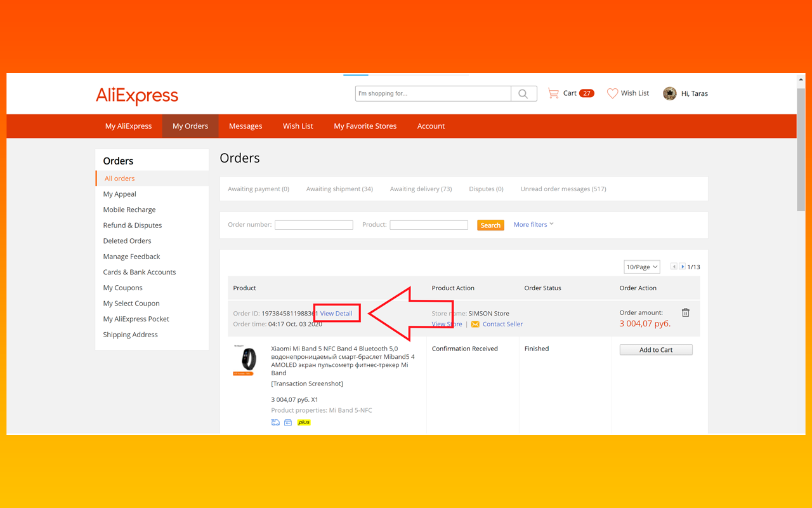Screen dimensions: 812x508
Task: Select Awaiting payment (0) tab
Action: pyautogui.click(x=259, y=189)
